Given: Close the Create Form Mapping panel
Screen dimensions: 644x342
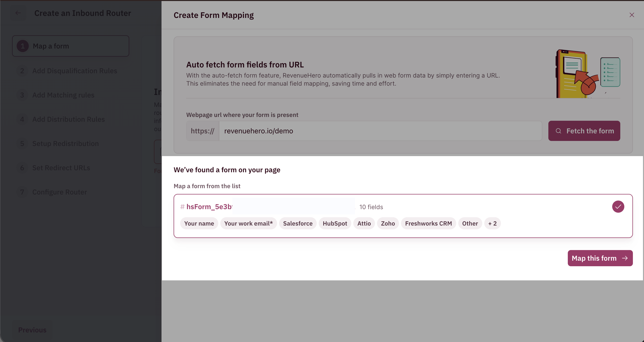Looking at the screenshot, I should tap(632, 15).
